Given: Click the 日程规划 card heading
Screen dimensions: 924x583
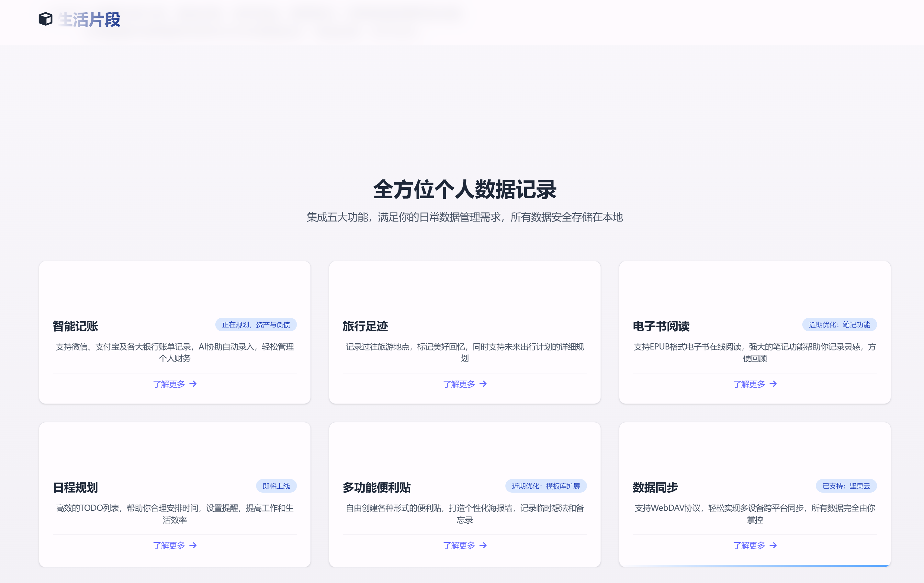Looking at the screenshot, I should pos(75,487).
